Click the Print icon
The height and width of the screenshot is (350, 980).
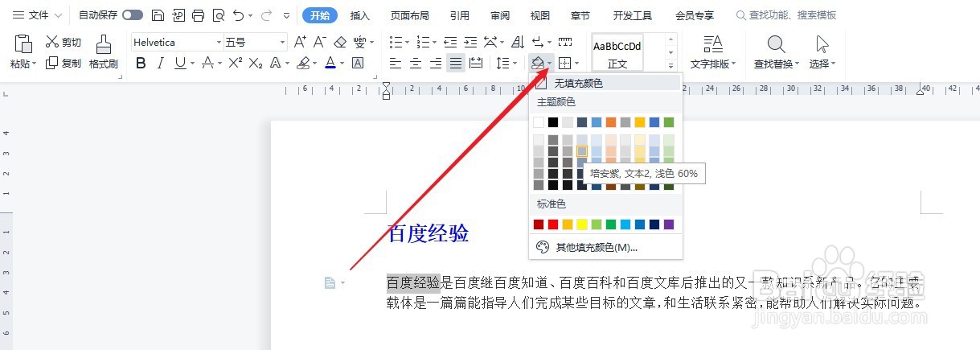(x=199, y=15)
